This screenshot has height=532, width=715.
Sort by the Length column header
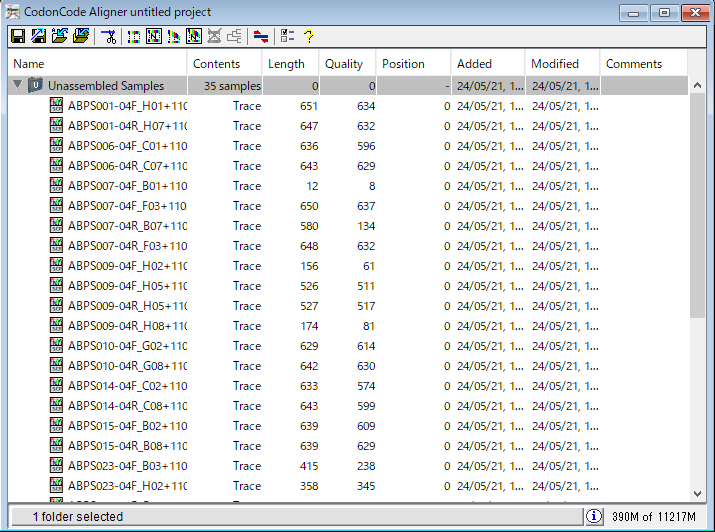click(290, 64)
